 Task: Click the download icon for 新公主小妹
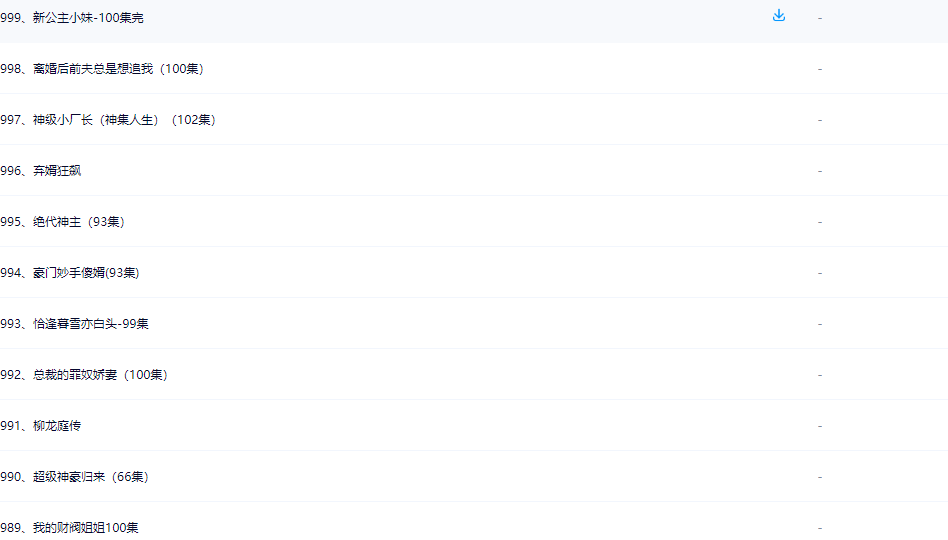pos(779,16)
